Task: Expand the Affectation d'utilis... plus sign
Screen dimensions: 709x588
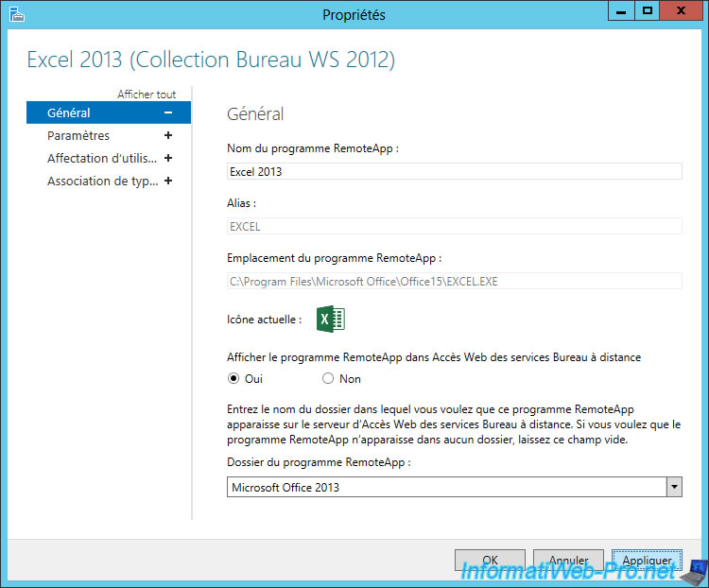Action: pos(168,158)
